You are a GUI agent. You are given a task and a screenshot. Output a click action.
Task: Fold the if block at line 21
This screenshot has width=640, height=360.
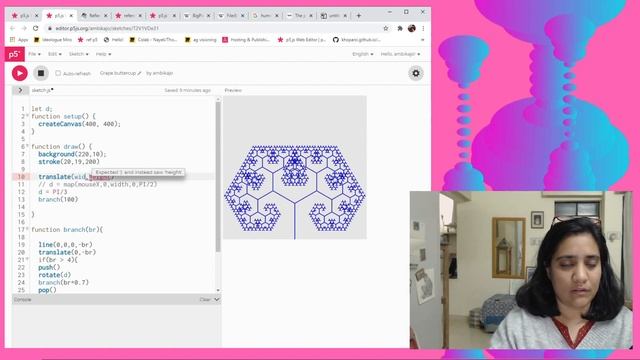pyautogui.click(x=27, y=260)
